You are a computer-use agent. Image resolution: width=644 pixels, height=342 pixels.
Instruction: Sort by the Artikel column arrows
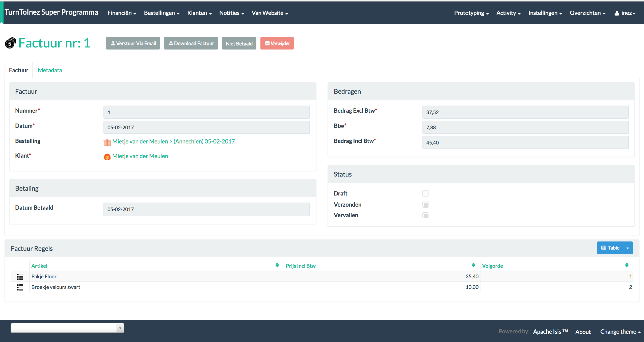pyautogui.click(x=277, y=265)
